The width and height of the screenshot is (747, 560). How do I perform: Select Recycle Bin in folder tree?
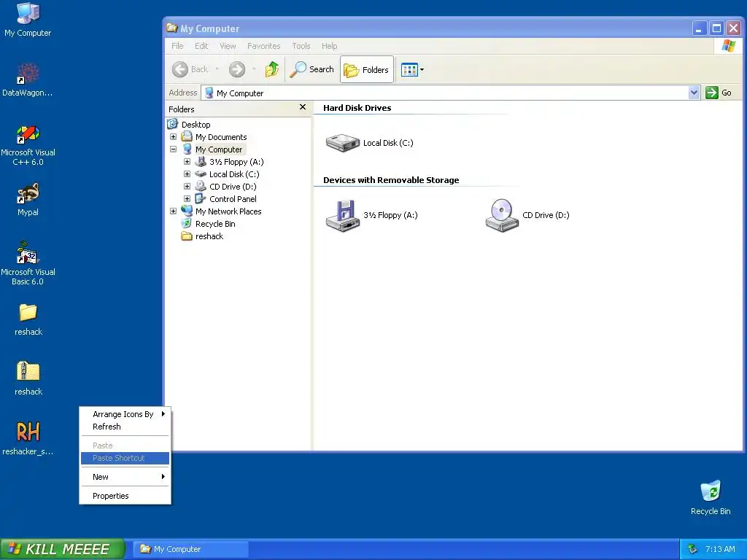[x=215, y=224]
